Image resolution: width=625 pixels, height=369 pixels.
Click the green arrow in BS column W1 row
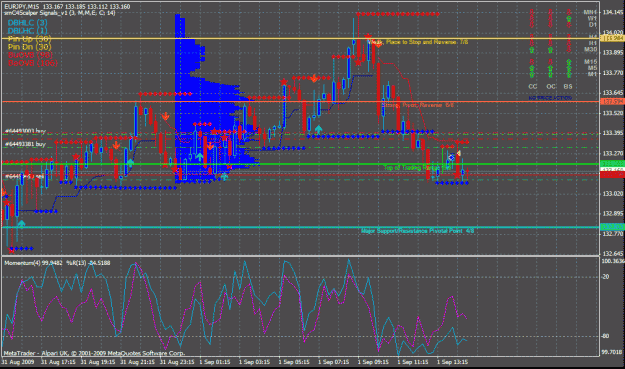(569, 19)
